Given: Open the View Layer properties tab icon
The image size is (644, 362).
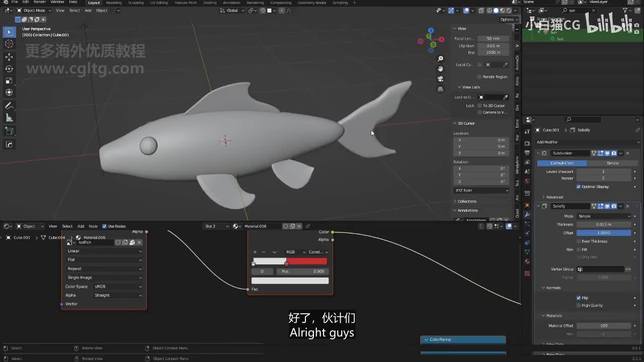Looking at the screenshot, I should (527, 162).
